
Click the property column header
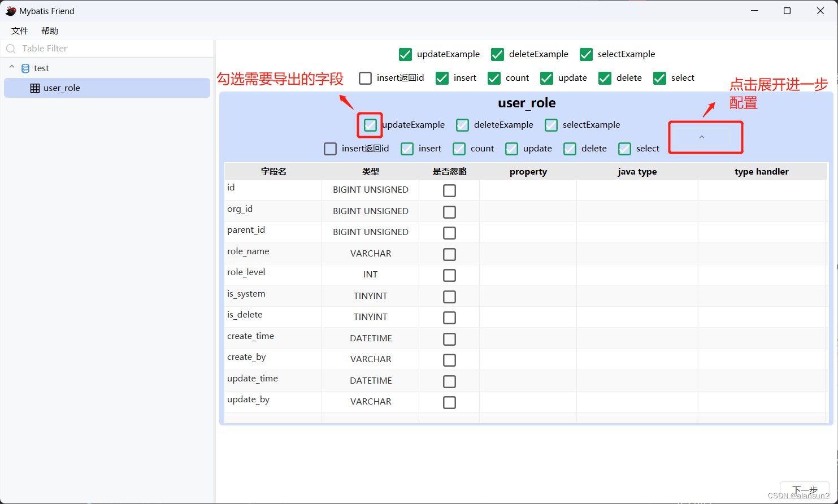point(528,172)
